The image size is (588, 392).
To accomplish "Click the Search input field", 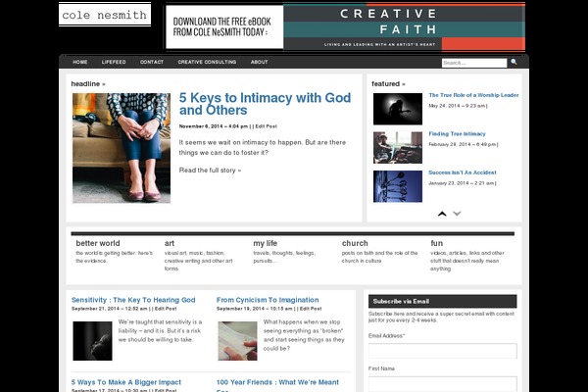I will pyautogui.click(x=474, y=63).
